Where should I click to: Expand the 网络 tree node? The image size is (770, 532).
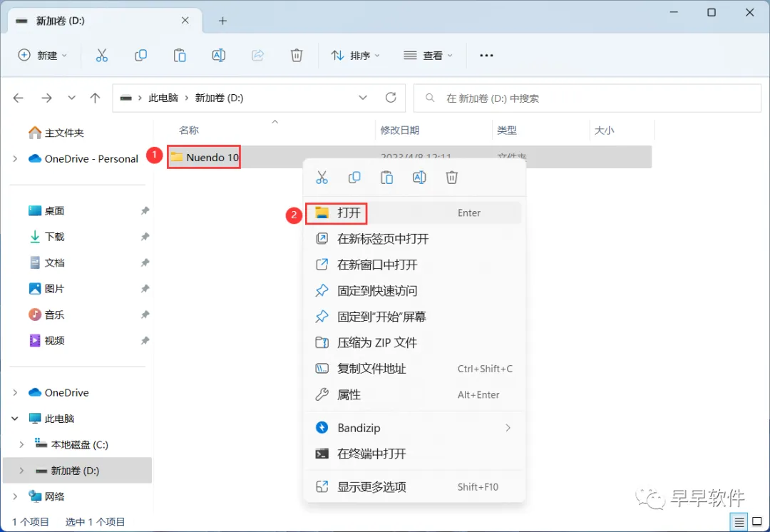15,496
